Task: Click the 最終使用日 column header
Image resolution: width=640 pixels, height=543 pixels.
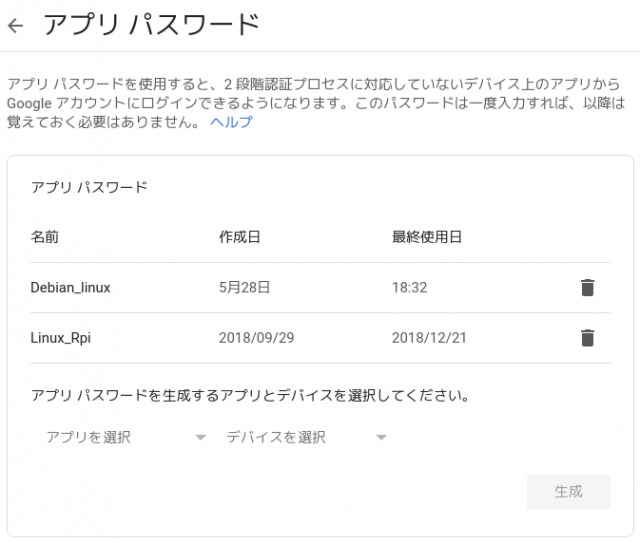Action: [x=427, y=237]
